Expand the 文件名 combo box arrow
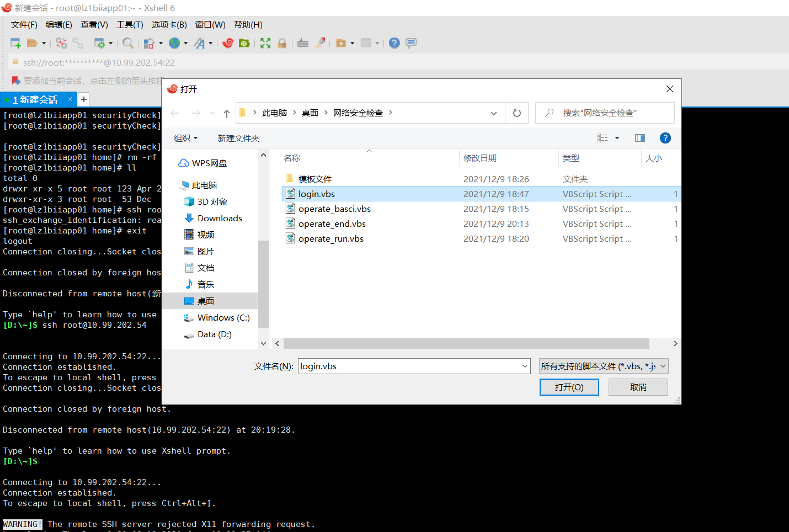 [x=525, y=366]
